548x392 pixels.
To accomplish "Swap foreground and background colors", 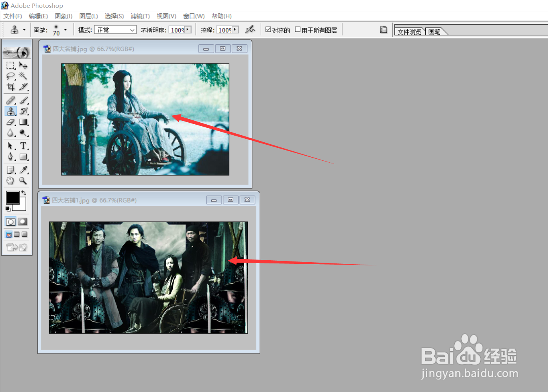I will pyautogui.click(x=24, y=192).
